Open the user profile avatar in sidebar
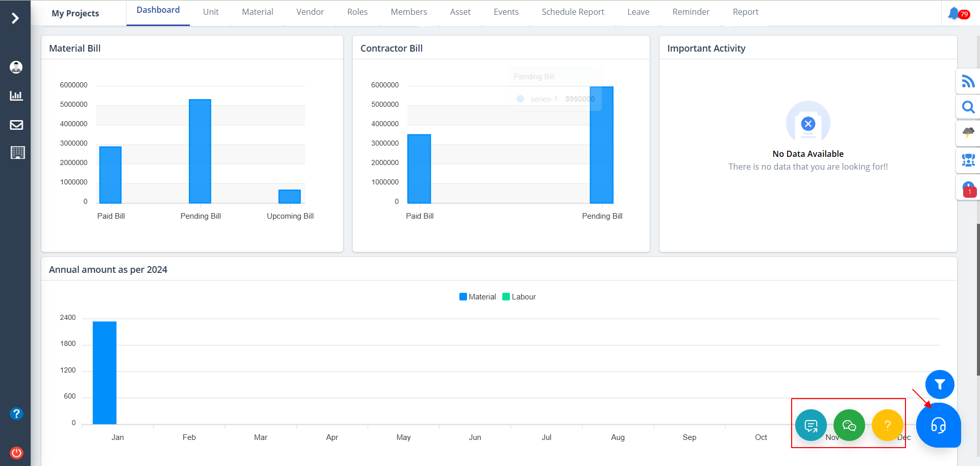 (16, 67)
